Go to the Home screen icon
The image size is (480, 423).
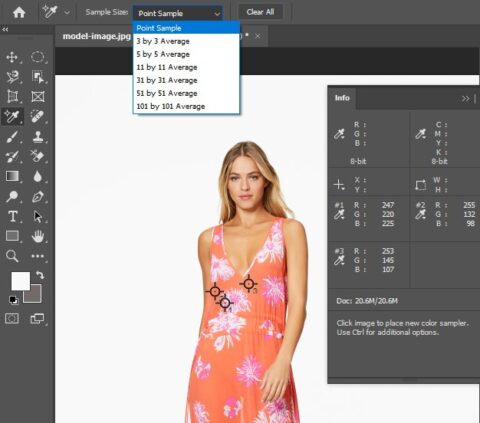[19, 13]
